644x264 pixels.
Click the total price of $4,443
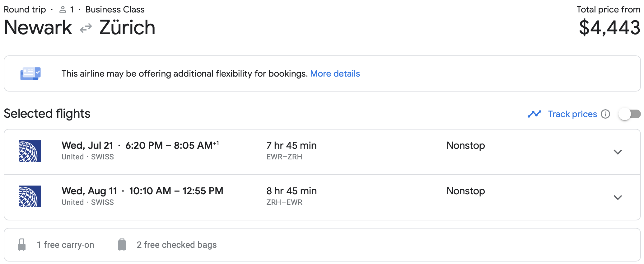[609, 28]
